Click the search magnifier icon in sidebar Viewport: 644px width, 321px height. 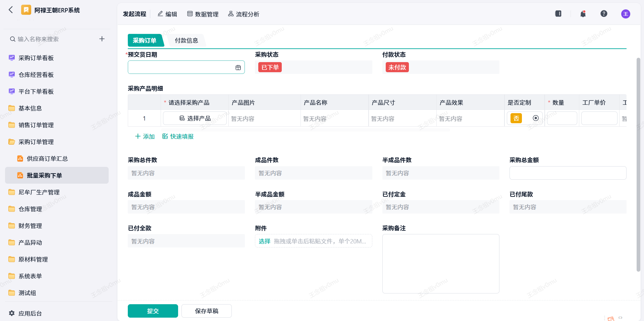[x=13, y=39]
